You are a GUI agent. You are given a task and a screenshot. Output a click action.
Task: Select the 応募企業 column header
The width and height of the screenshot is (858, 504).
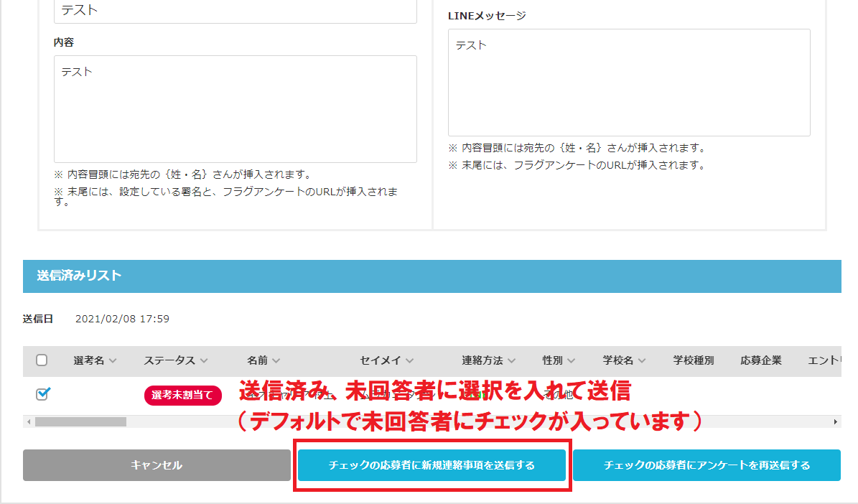tap(760, 360)
